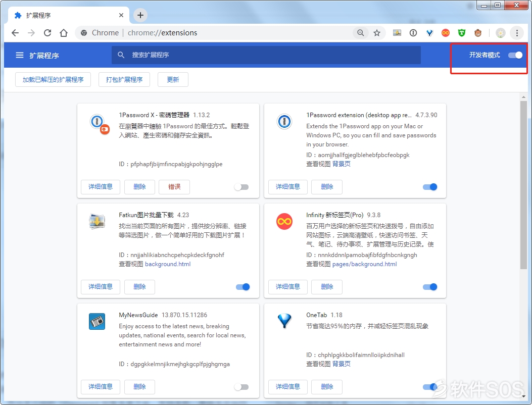Bookmark this page with the star icon

[x=376, y=33]
